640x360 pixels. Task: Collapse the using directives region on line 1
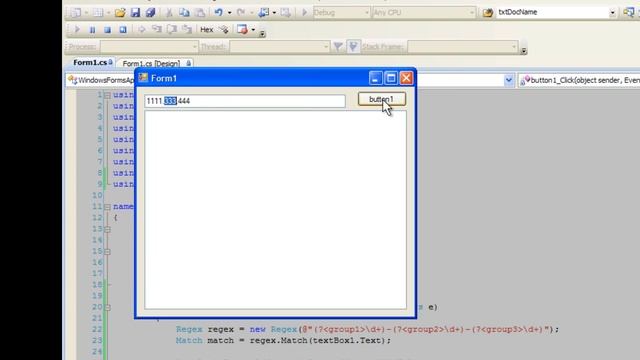coord(107,95)
